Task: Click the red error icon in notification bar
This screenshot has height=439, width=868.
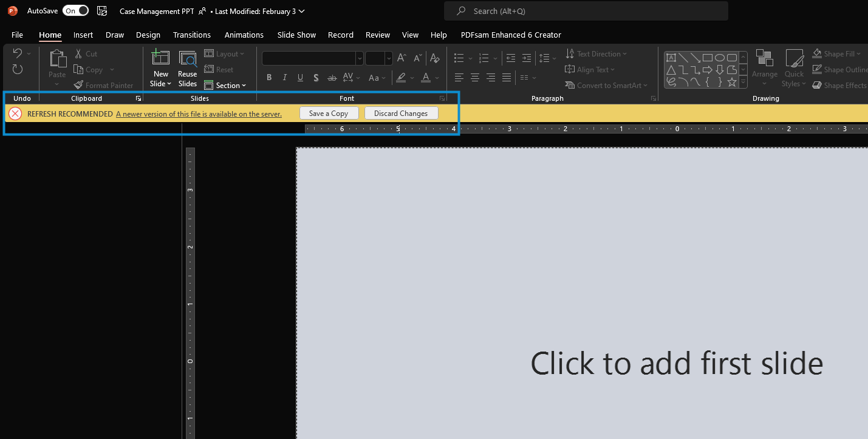Action: tap(15, 114)
